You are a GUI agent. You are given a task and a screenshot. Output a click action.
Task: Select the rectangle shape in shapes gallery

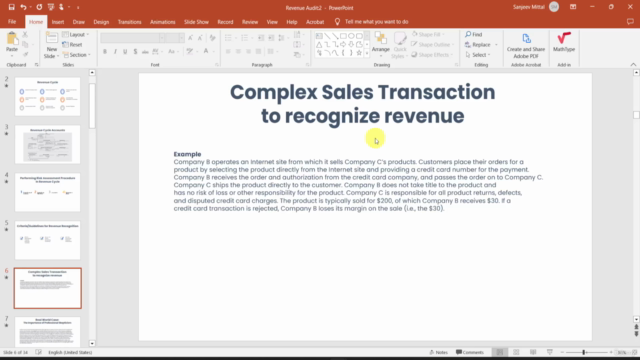tap(343, 36)
